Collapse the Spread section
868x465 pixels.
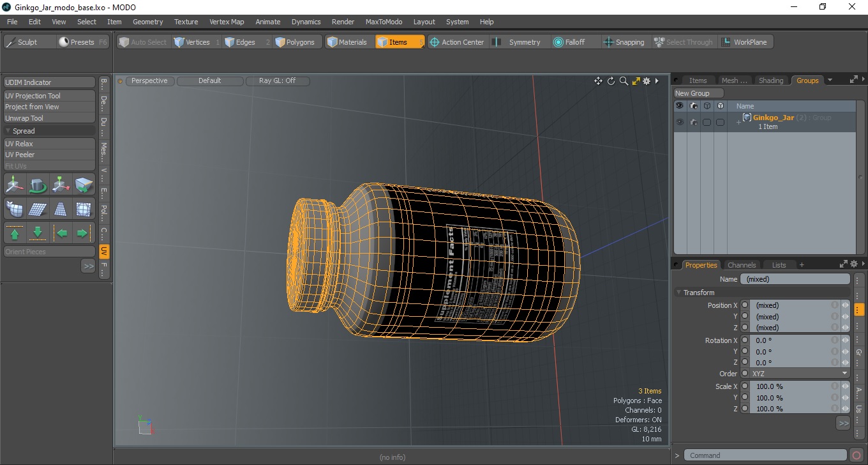[8, 131]
